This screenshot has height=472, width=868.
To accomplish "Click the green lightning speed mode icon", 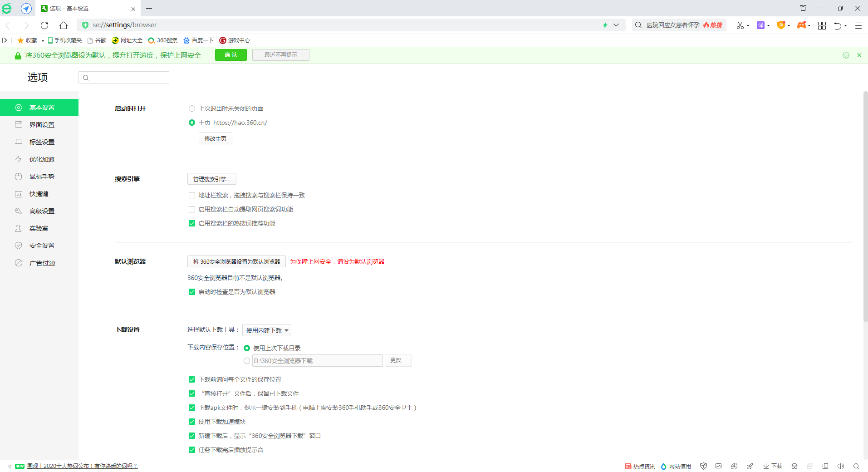I will [605, 25].
